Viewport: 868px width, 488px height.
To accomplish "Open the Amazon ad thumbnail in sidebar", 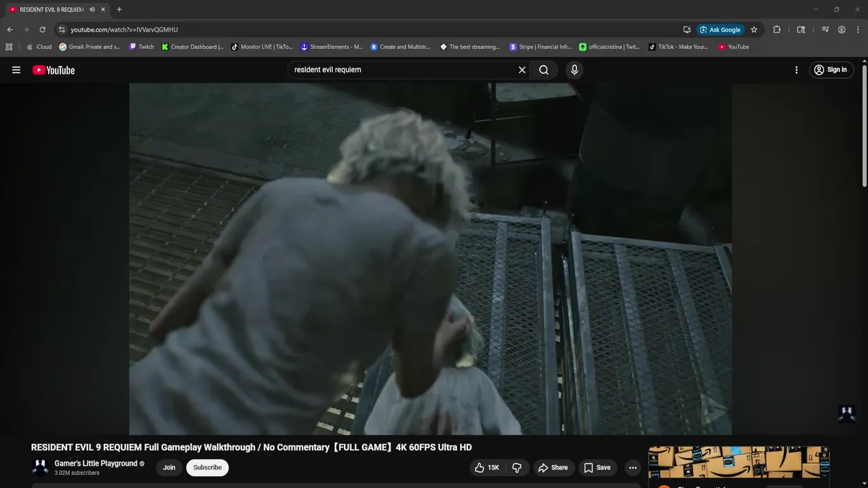I will 738,462.
